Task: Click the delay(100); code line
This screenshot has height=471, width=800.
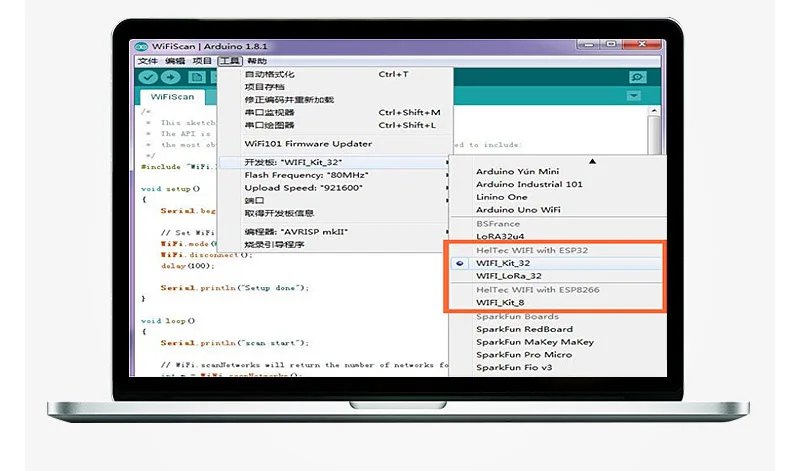Action: pyautogui.click(x=188, y=266)
